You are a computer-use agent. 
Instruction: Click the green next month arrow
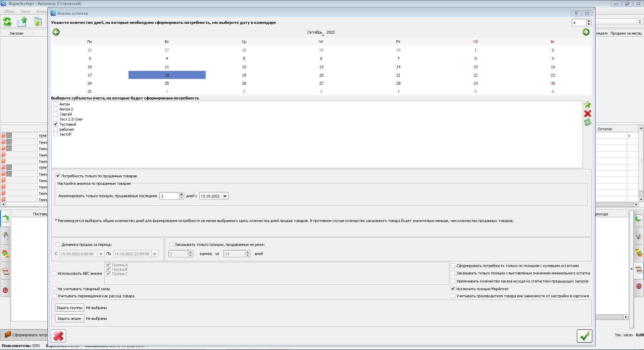coord(586,32)
